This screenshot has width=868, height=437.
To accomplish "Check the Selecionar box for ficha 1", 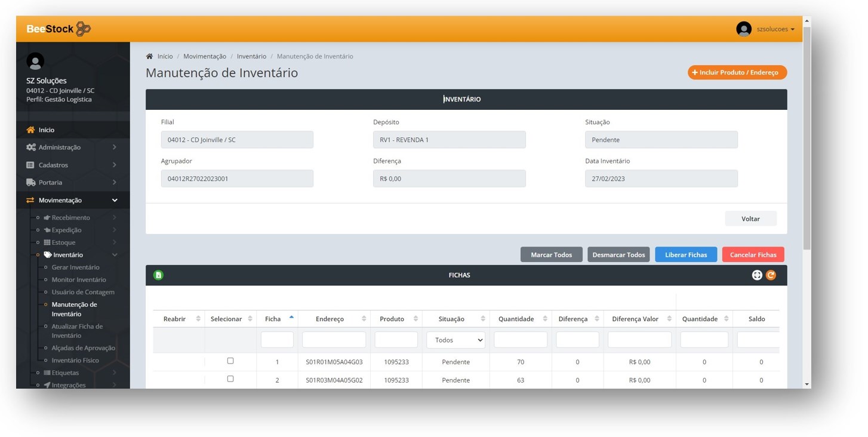I will coord(230,361).
